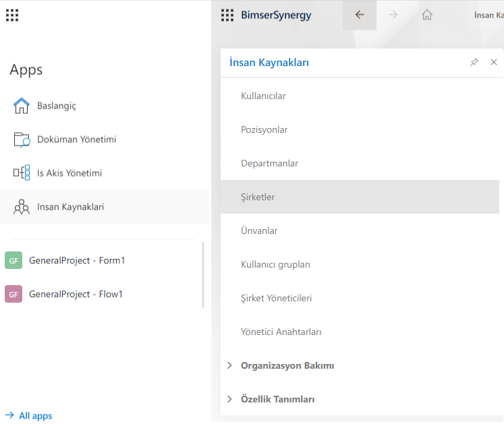Open Kullanıcı grupları entry
This screenshot has height=424, width=504.
[x=275, y=264]
